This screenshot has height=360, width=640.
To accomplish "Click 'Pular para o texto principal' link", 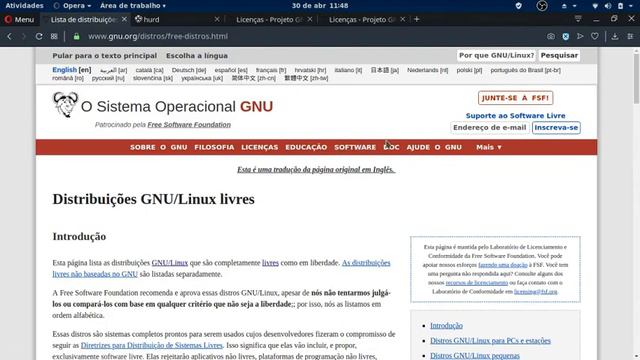I will (104, 56).
